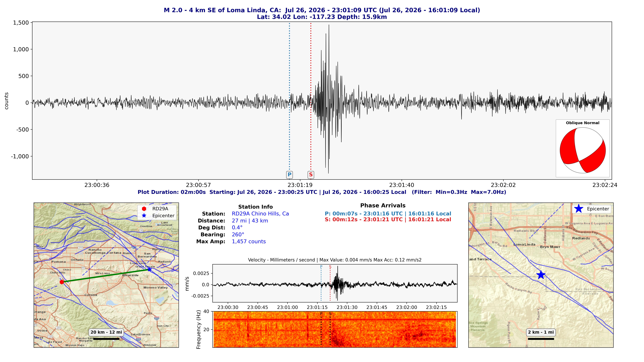Click the '260°' bearing value
This screenshot has height=362, width=644.
tap(238, 235)
